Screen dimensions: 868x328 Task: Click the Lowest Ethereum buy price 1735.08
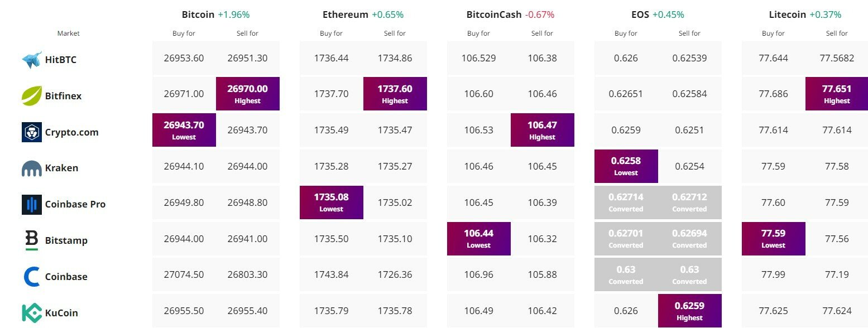click(331, 202)
